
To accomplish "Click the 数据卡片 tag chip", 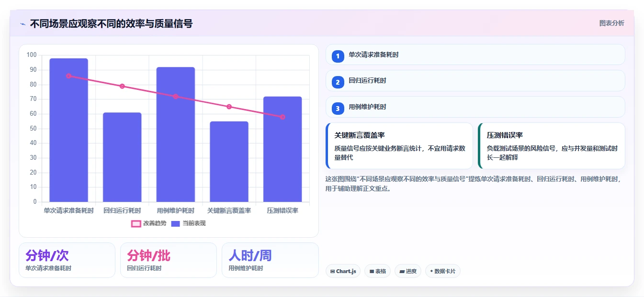I will pos(443,271).
